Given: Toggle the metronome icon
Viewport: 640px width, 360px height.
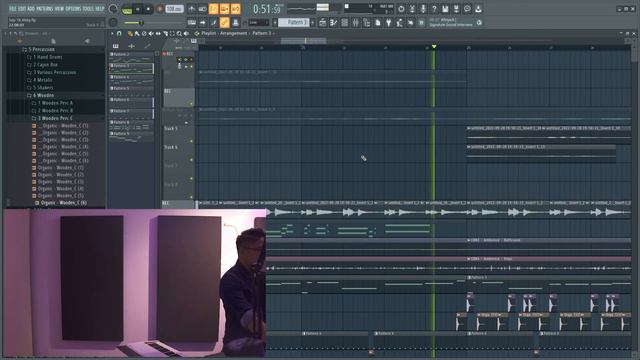Looking at the screenshot, I should click(x=191, y=9).
